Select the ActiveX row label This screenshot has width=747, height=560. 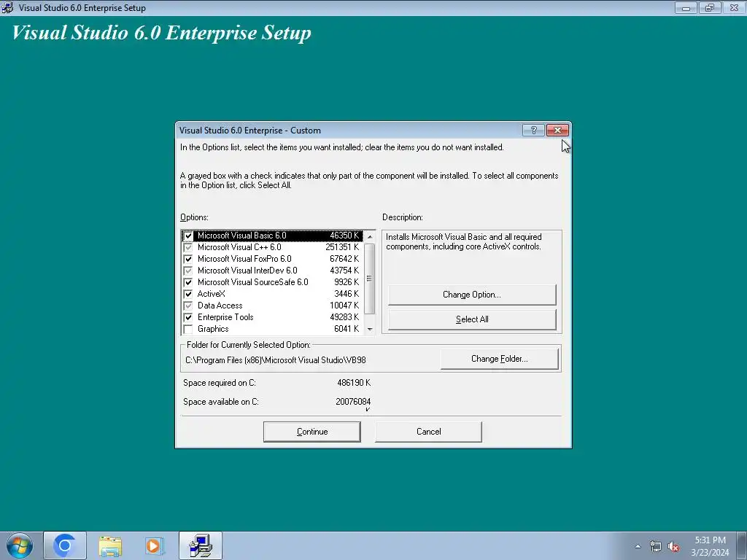click(x=211, y=294)
